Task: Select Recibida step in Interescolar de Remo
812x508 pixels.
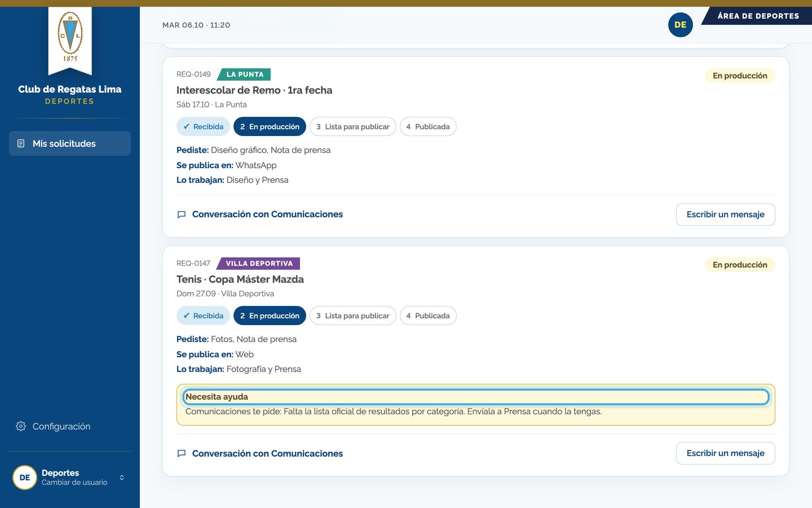Action: (x=203, y=126)
